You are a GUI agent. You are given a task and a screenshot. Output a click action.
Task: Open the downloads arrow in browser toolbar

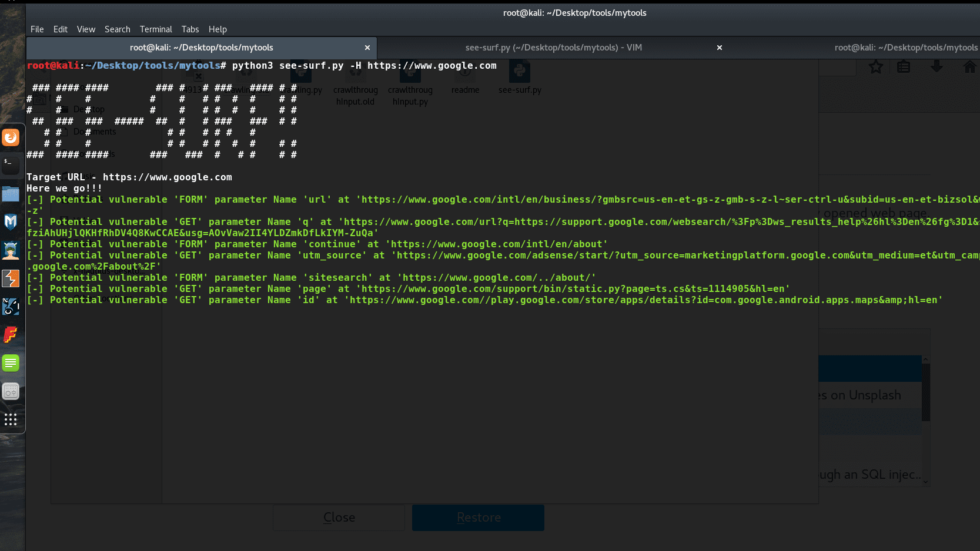(936, 67)
